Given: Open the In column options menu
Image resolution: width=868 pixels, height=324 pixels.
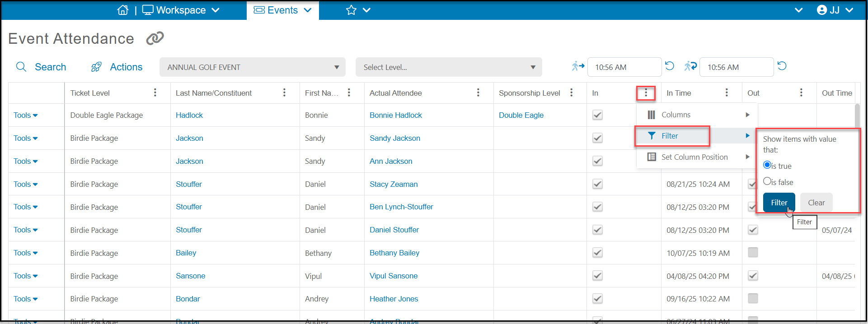Looking at the screenshot, I should pos(646,93).
